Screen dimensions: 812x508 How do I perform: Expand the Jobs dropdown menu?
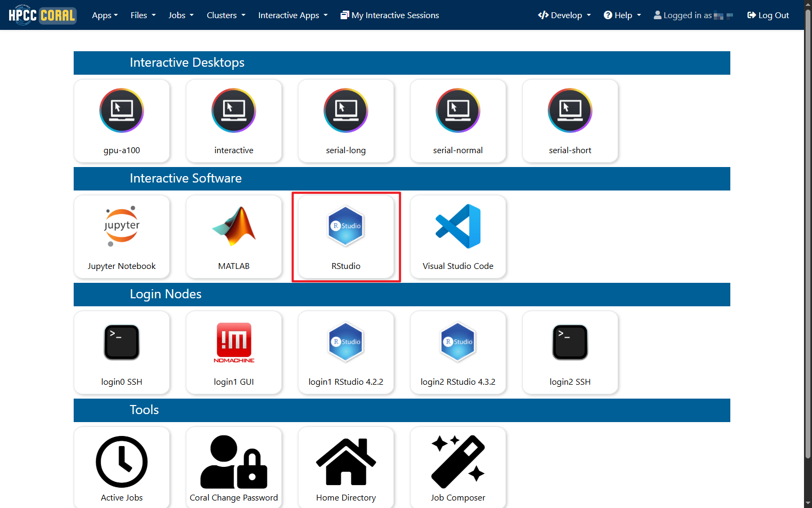(x=181, y=15)
